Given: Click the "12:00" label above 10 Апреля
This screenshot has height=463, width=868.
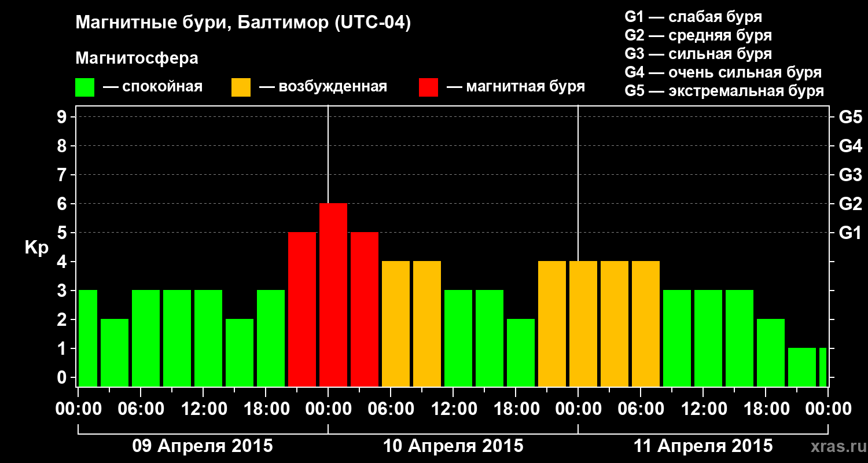Looking at the screenshot, I should point(453,409).
